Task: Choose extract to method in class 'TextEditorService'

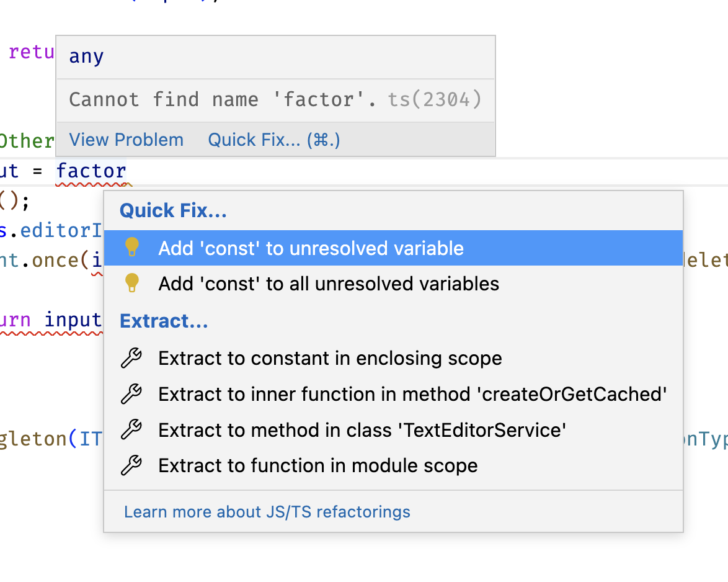Action: pos(362,430)
